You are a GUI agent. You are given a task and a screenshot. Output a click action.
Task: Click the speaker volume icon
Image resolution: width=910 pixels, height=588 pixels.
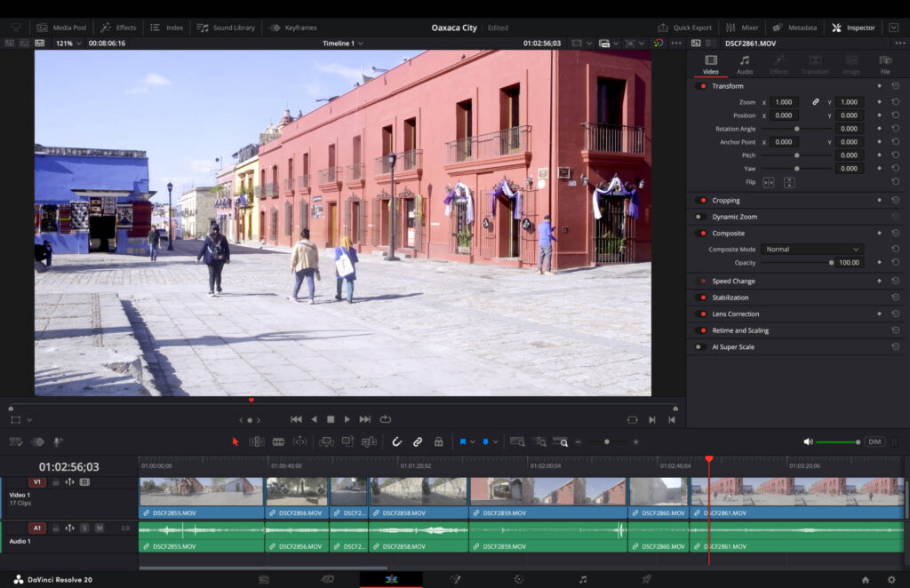coord(808,441)
